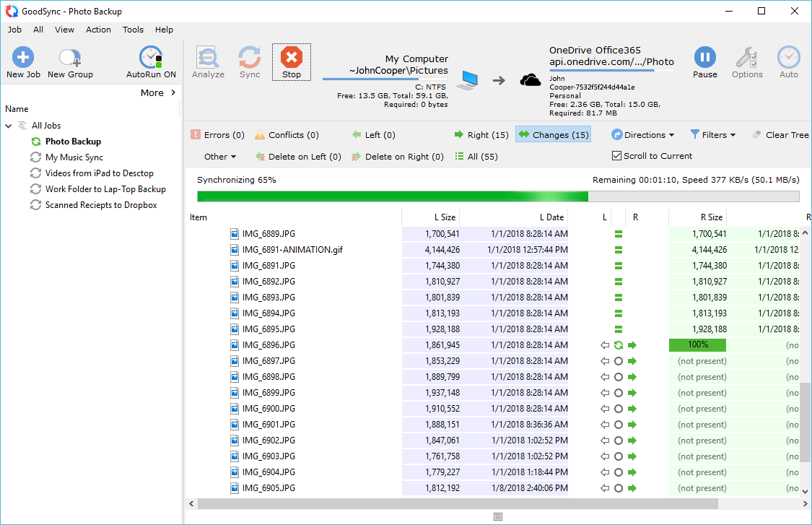The height and width of the screenshot is (525, 812).
Task: Click the green synchronization progress bar
Action: coord(390,196)
